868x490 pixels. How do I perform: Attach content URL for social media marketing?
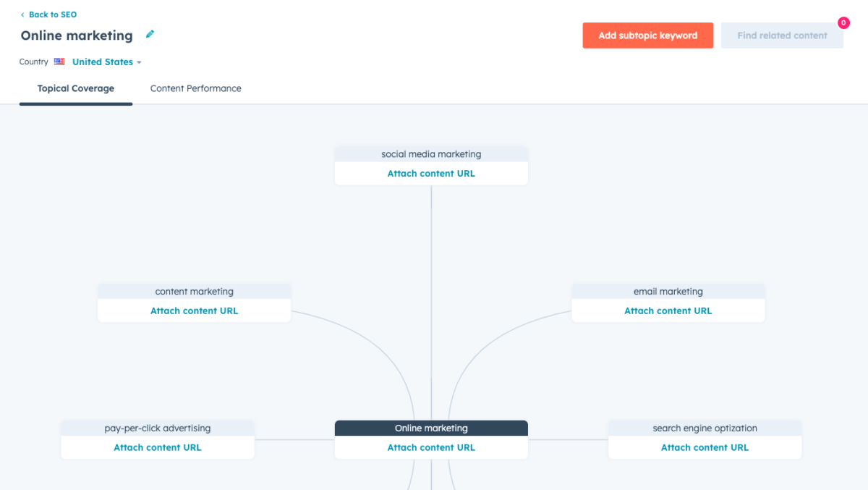[x=431, y=173]
